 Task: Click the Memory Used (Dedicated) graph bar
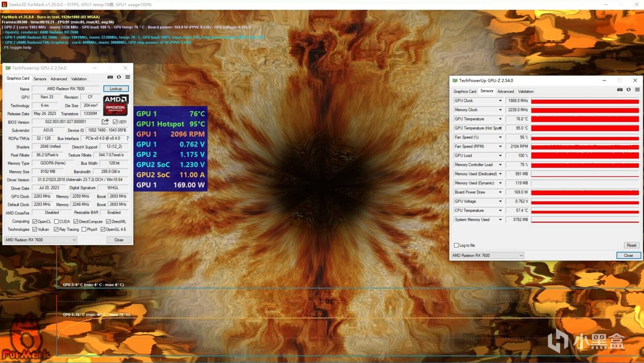pyautogui.click(x=585, y=174)
